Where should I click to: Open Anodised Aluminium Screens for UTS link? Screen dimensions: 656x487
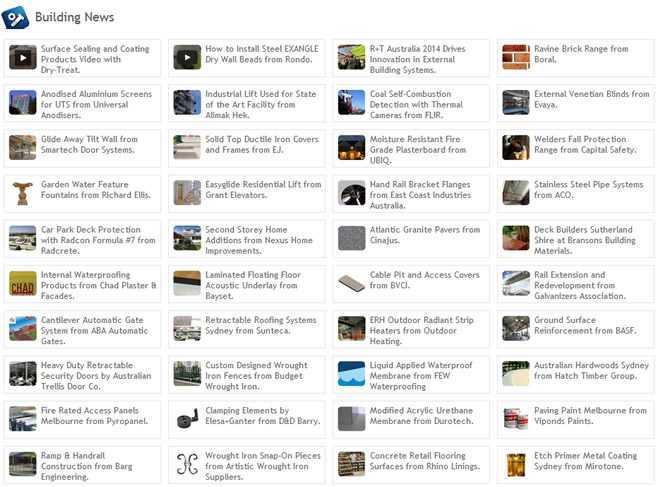click(x=96, y=105)
